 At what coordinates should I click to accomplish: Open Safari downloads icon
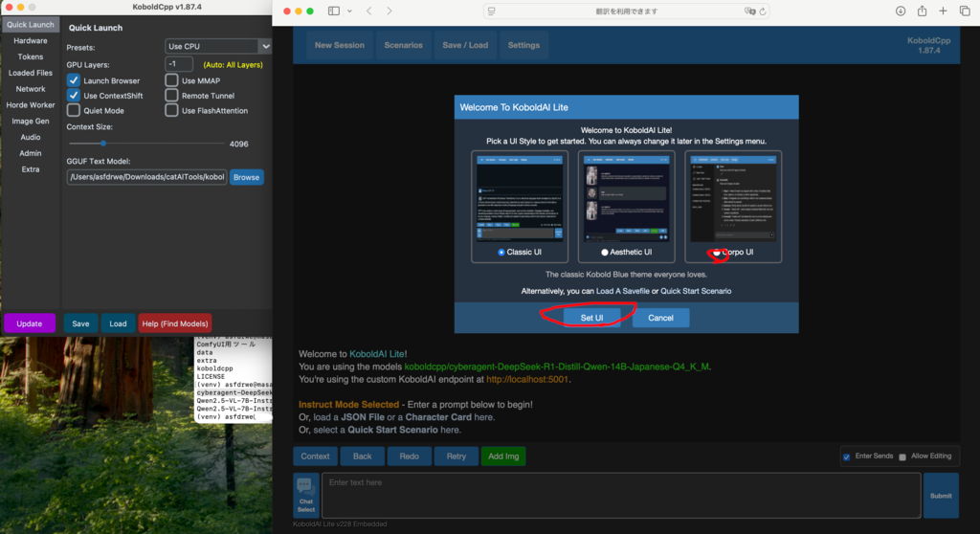click(900, 11)
